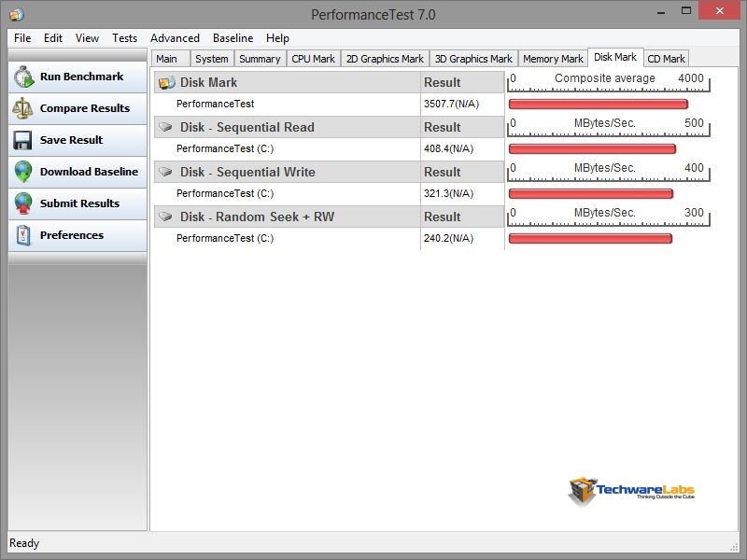Click the Result column header beside Disk Mark
Screen dimensions: 747x560
[x=462, y=82]
